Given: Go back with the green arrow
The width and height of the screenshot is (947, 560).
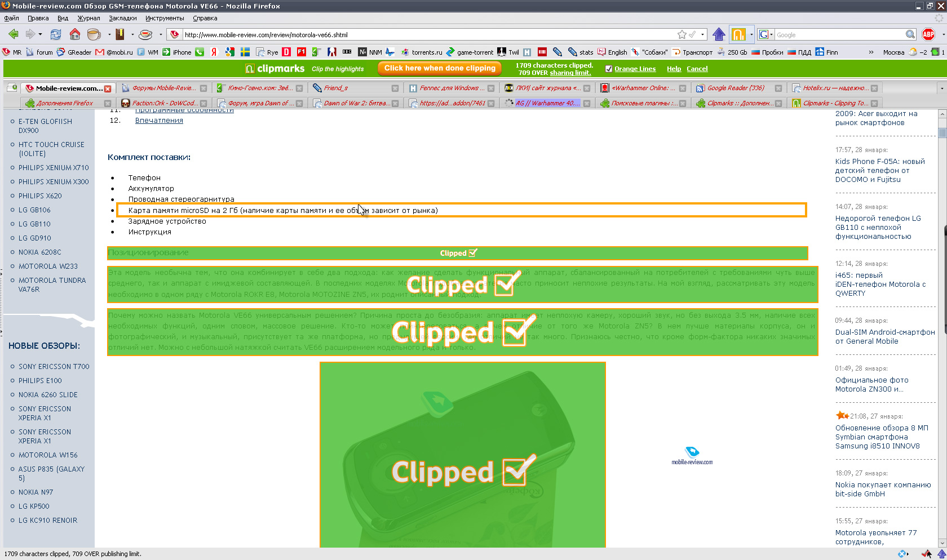Looking at the screenshot, I should 14,34.
